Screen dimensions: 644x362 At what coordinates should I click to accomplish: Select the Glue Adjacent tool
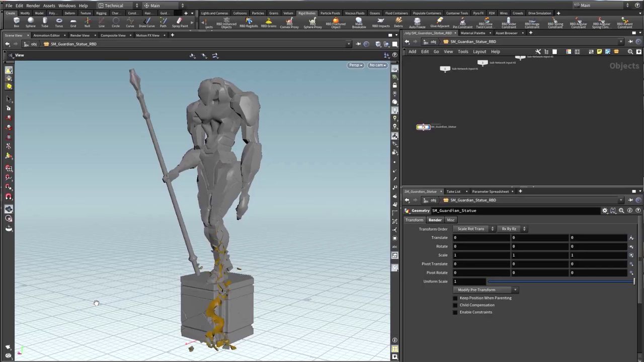coord(440,22)
